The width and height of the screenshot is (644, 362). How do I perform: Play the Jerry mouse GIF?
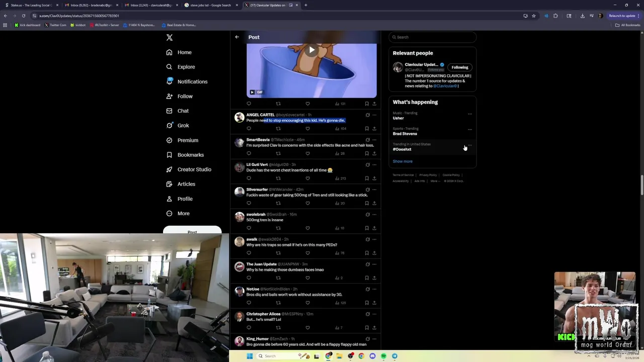pos(312,50)
